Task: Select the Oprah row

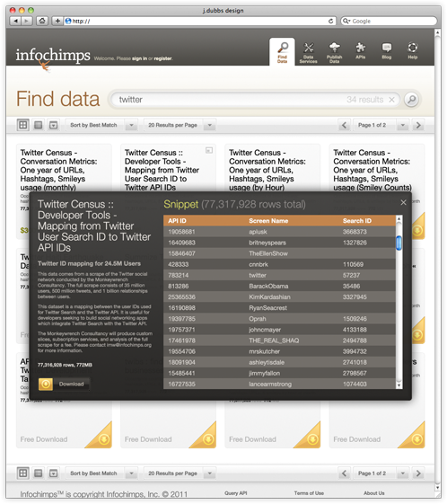Action: 279,319
